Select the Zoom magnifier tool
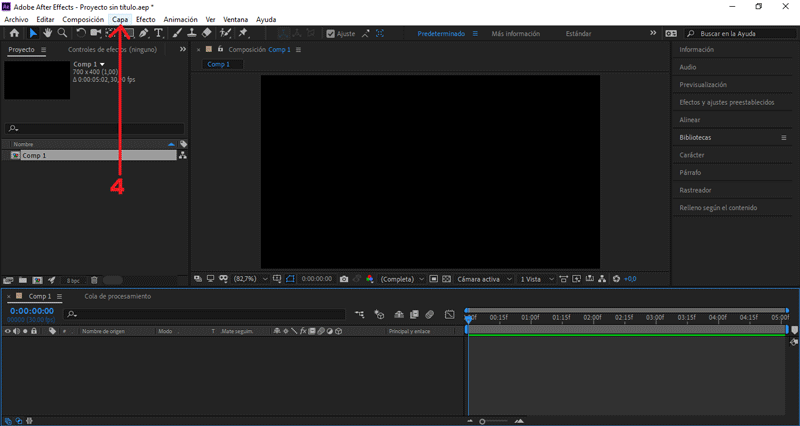 pos(62,33)
